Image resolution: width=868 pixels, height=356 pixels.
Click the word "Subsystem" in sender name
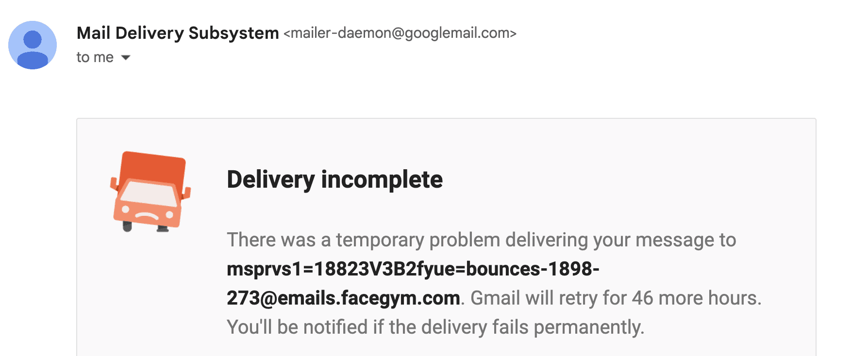(234, 33)
